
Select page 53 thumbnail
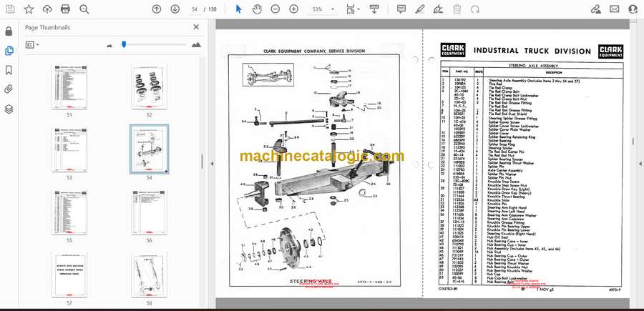point(69,149)
